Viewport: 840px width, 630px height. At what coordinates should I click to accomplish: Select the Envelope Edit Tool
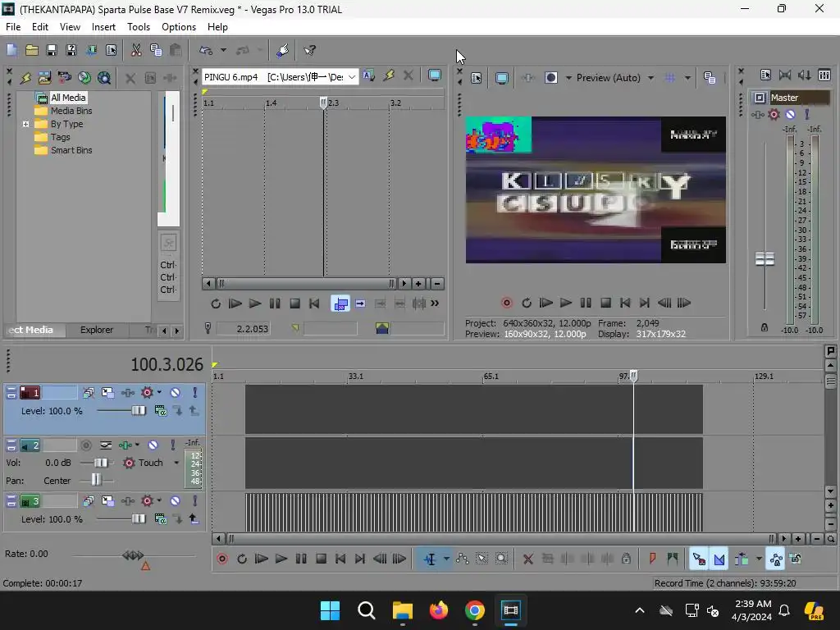click(x=463, y=559)
